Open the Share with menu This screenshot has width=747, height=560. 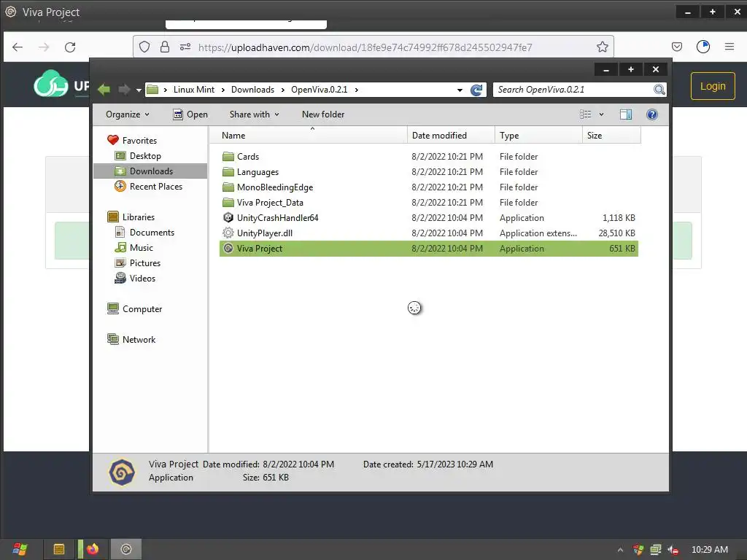click(x=255, y=114)
